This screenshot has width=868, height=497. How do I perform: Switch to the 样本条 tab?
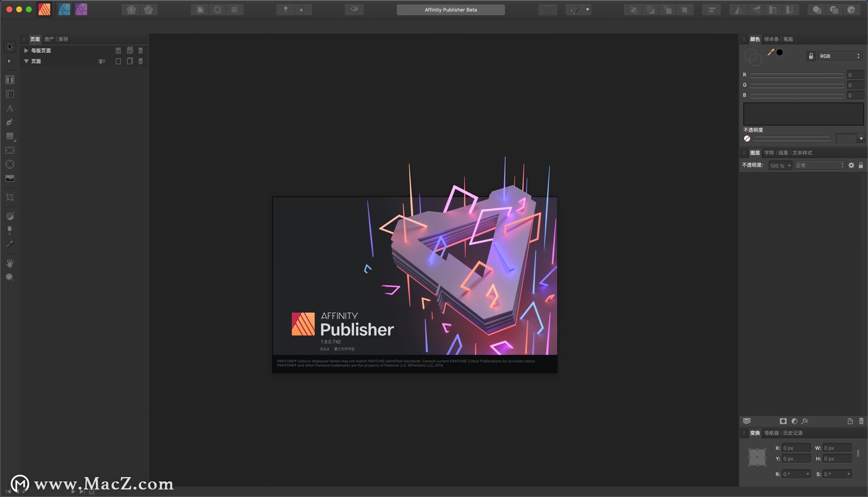coord(771,39)
